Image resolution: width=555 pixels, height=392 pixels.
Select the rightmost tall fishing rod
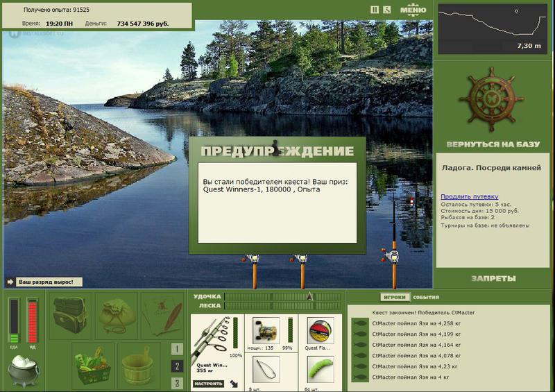[x=394, y=244]
